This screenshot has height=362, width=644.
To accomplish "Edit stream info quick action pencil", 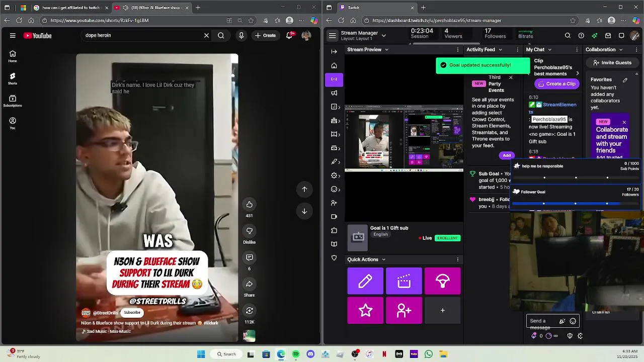I will click(x=365, y=281).
